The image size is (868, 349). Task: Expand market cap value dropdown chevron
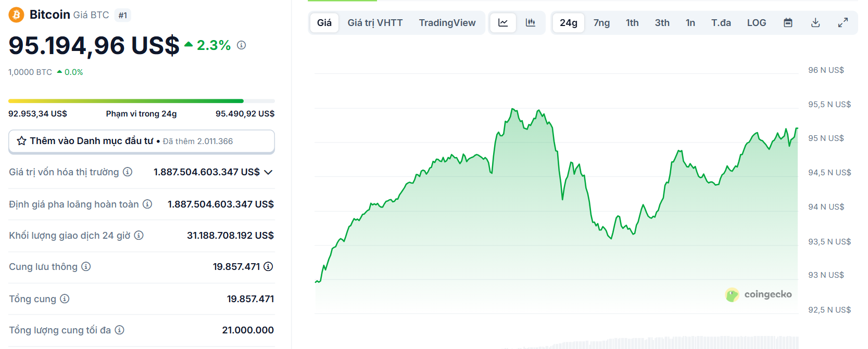pos(268,172)
